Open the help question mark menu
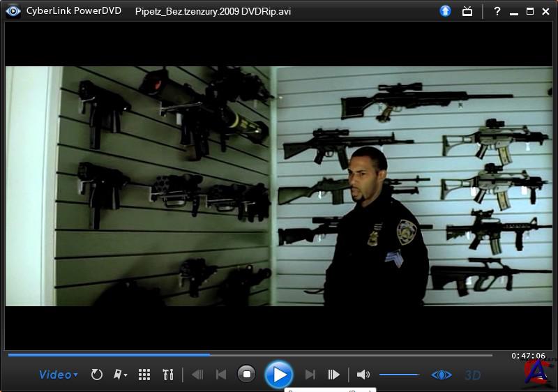558x392 pixels. [x=497, y=11]
